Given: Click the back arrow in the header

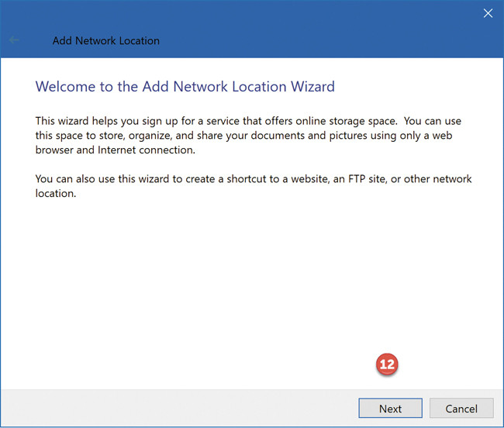Looking at the screenshot, I should coord(14,40).
